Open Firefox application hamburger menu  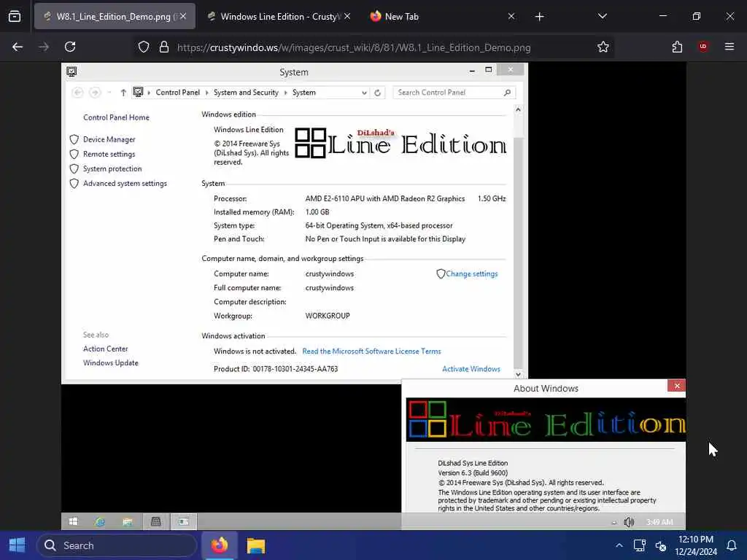(729, 47)
